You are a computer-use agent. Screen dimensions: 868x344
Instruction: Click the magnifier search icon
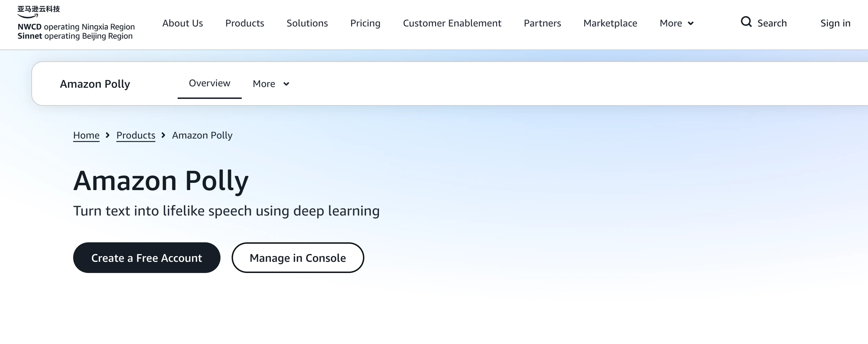point(746,22)
